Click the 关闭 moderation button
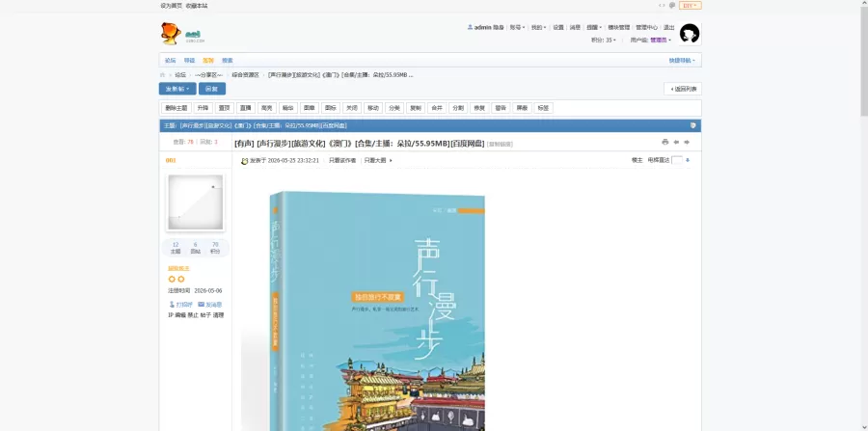The width and height of the screenshot is (868, 431). pos(351,108)
